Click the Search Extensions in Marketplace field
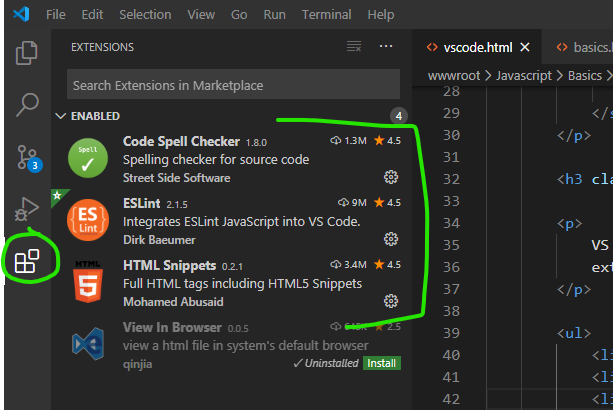This screenshot has height=410, width=613. coord(233,85)
